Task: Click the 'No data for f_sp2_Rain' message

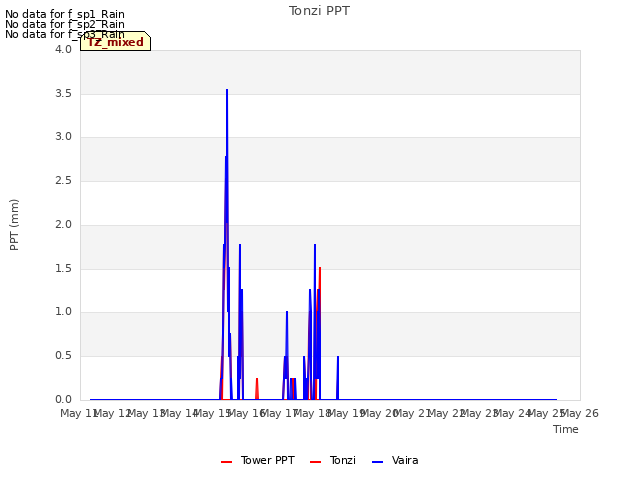Action: pos(65,24)
